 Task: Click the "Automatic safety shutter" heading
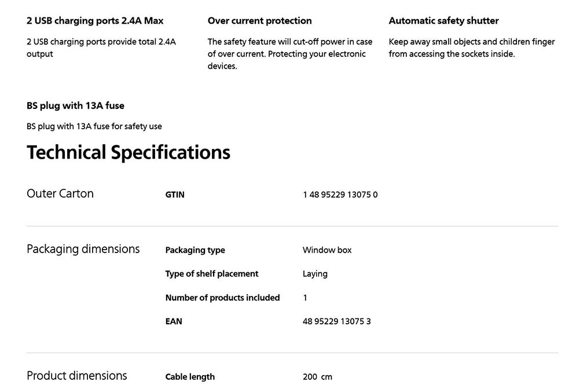coord(443,21)
